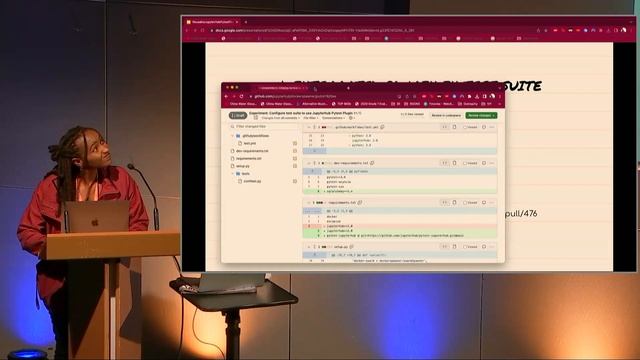Copy requirements.txt file path icon

(360, 202)
